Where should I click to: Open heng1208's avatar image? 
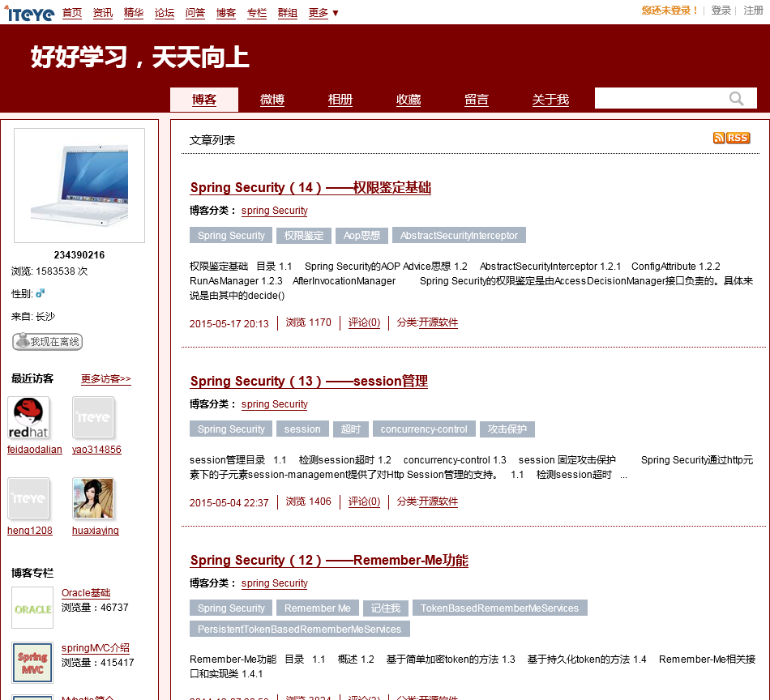click(28, 499)
